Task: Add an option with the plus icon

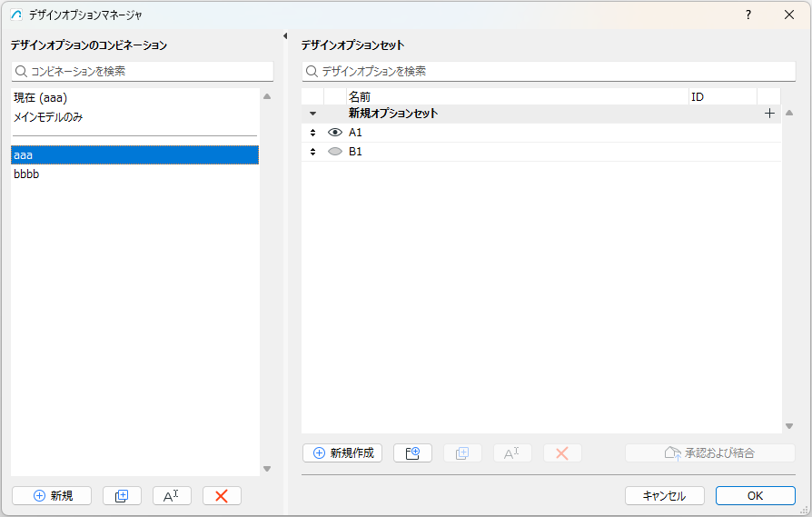Action: [x=769, y=114]
